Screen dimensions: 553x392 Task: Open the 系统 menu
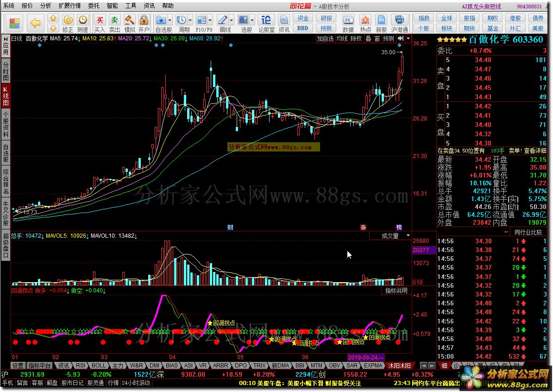[9, 6]
